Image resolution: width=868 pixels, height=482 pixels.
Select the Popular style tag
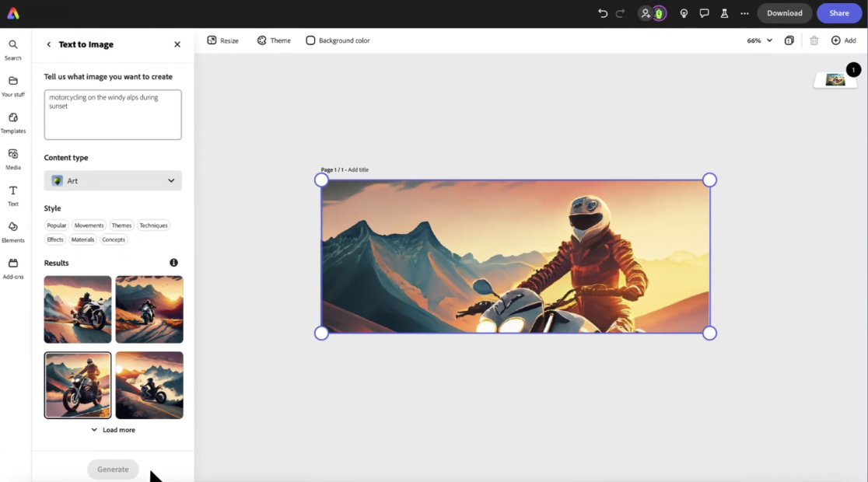[x=57, y=225]
